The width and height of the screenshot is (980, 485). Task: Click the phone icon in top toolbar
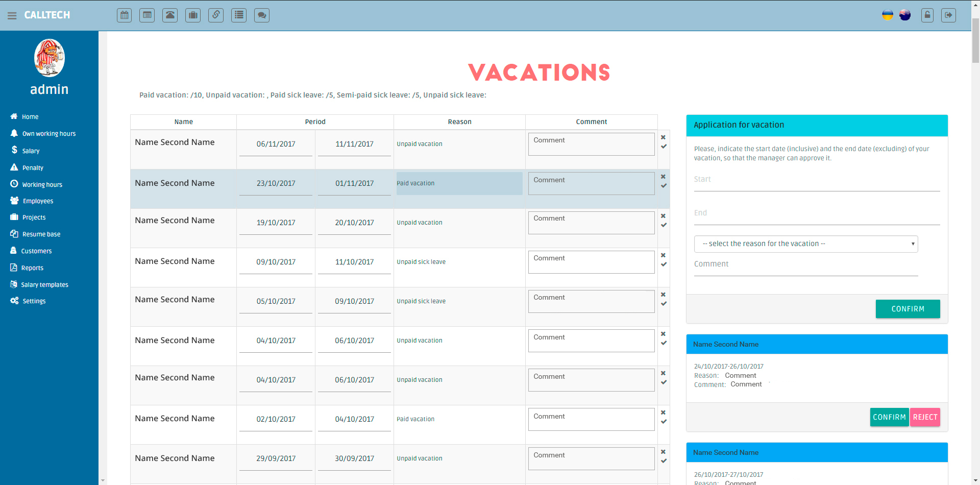(170, 15)
